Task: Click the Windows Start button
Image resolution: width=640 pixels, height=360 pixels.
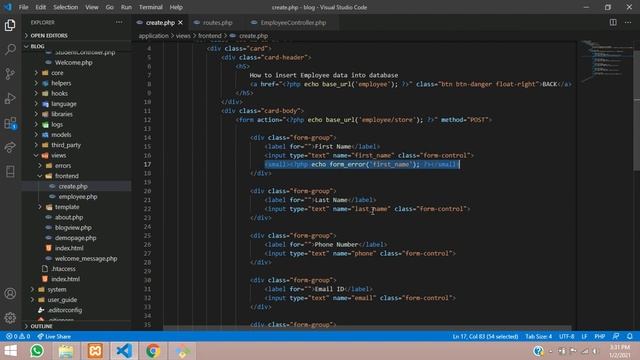Action: pyautogui.click(x=10, y=351)
